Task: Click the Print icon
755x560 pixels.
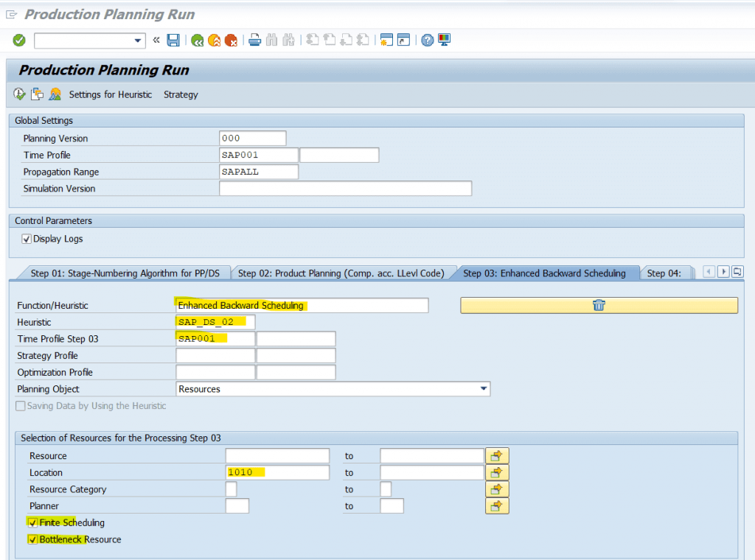Action: 254,41
